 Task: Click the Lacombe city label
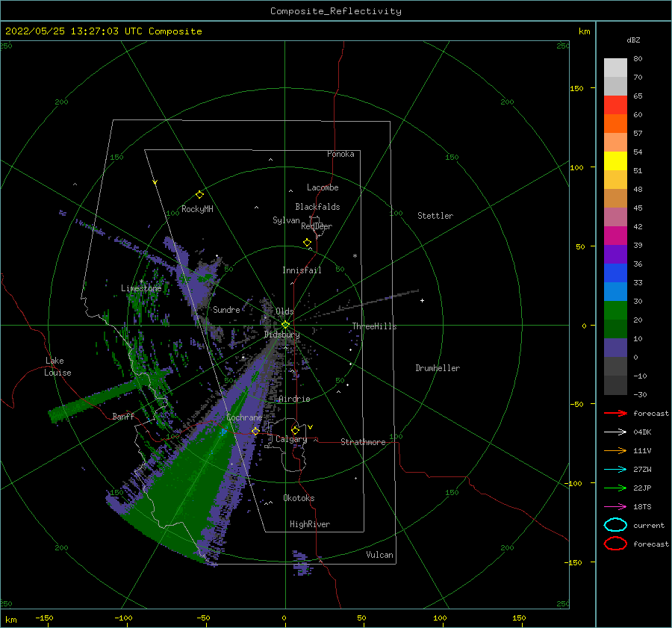click(x=323, y=187)
